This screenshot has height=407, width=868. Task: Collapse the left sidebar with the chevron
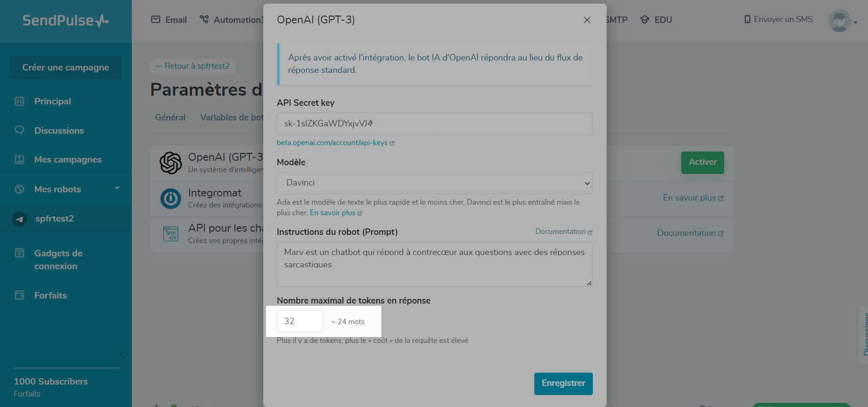[x=122, y=354]
